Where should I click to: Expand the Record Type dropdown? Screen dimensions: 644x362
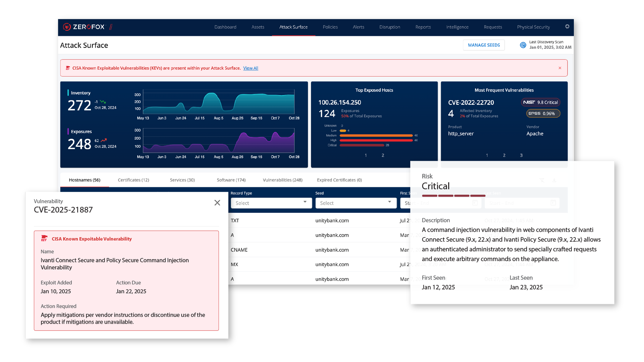click(x=271, y=203)
